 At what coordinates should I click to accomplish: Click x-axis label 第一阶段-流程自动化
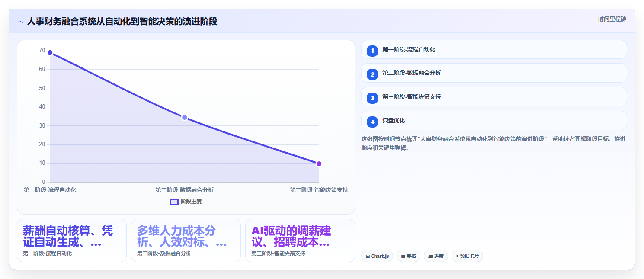[50, 190]
